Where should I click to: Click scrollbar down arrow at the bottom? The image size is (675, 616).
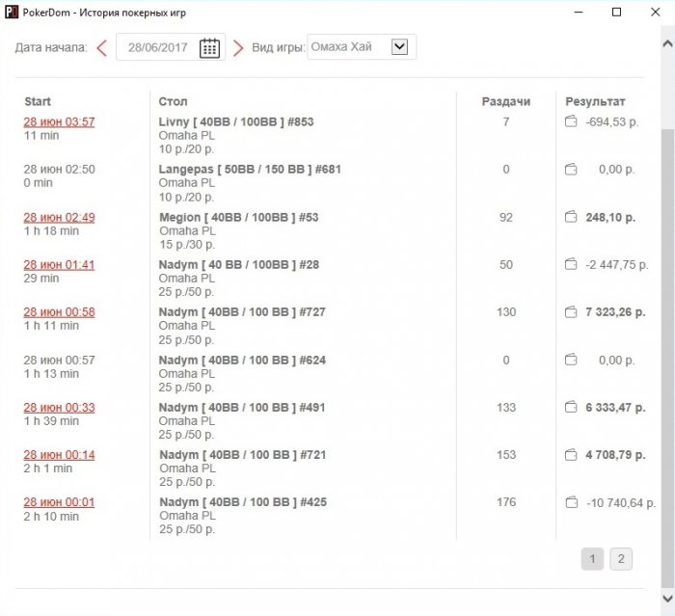pyautogui.click(x=667, y=599)
